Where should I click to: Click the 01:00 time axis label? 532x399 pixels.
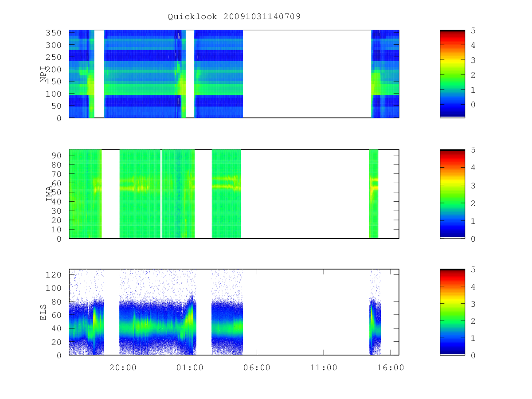click(x=190, y=368)
